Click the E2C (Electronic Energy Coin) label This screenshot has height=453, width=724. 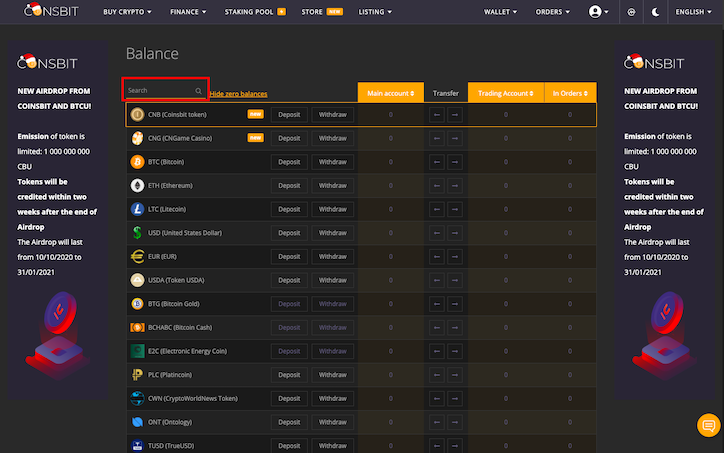[187, 351]
